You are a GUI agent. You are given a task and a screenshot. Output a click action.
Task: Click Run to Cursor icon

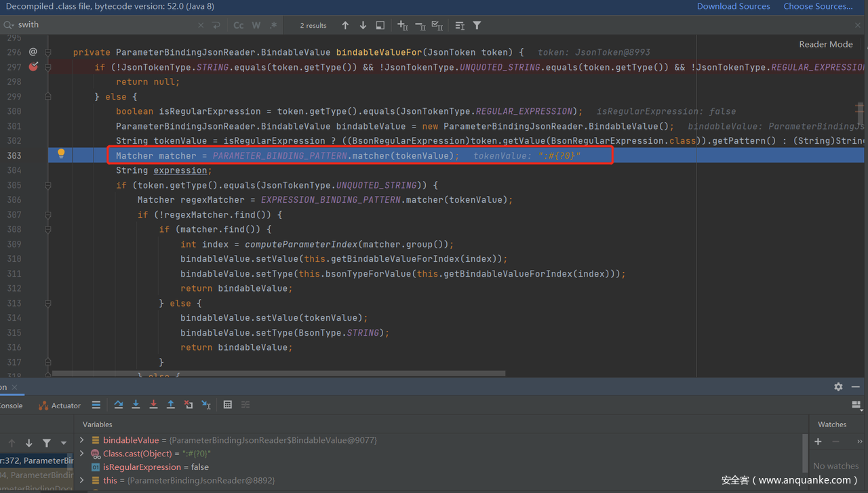click(x=206, y=405)
